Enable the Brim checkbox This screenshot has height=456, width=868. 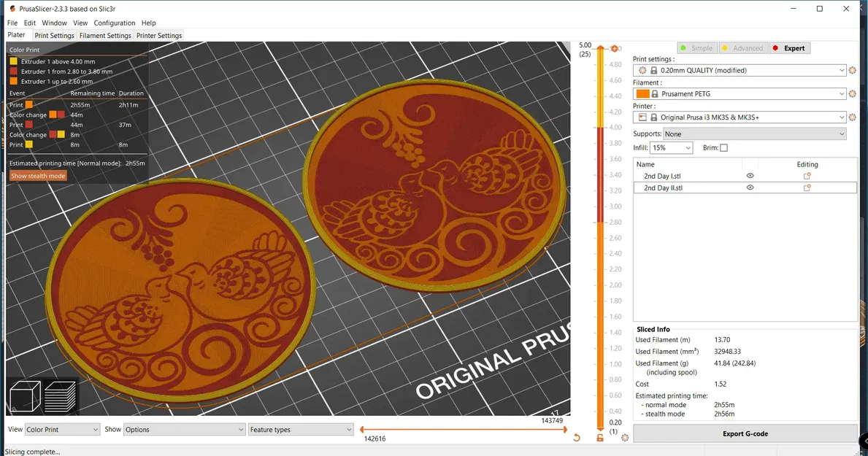(723, 148)
